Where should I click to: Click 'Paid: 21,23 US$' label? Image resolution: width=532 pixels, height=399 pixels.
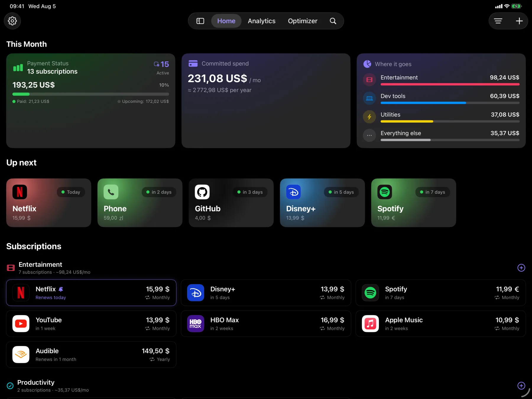[33, 101]
